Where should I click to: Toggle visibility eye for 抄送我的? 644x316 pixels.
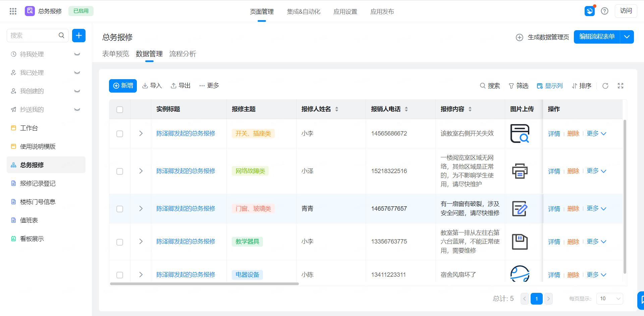(77, 109)
